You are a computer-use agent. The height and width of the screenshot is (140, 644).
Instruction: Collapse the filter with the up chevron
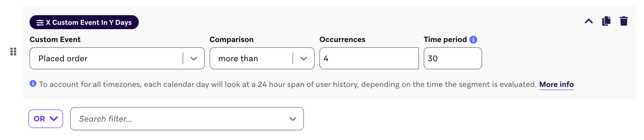point(588,21)
